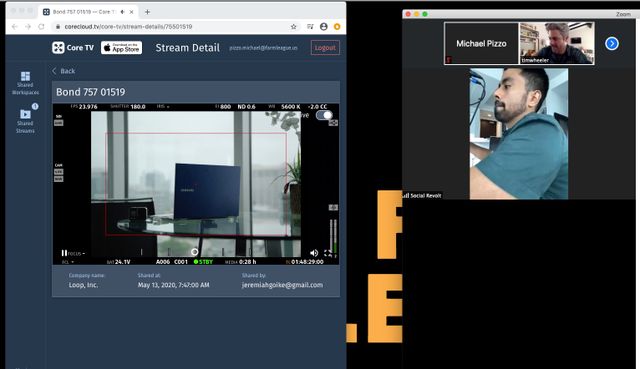Image resolution: width=640 pixels, height=369 pixels.
Task: Show next Zoom participants with blue arrow
Action: 611,43
